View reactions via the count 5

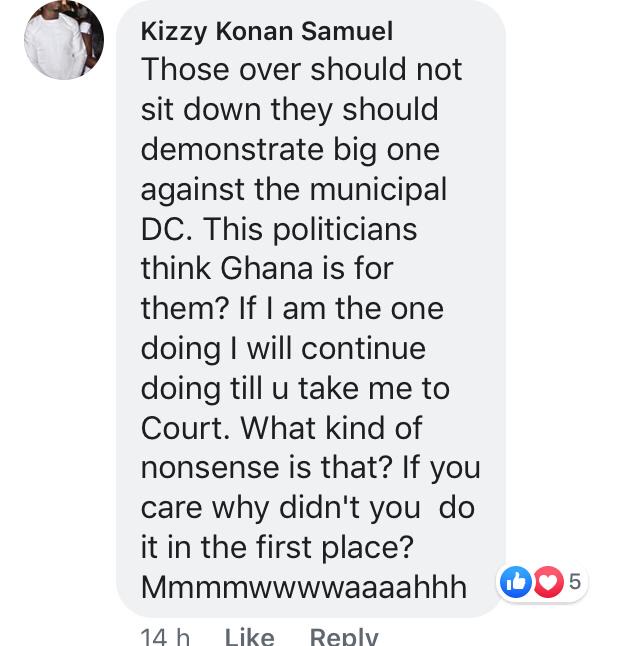(x=575, y=582)
